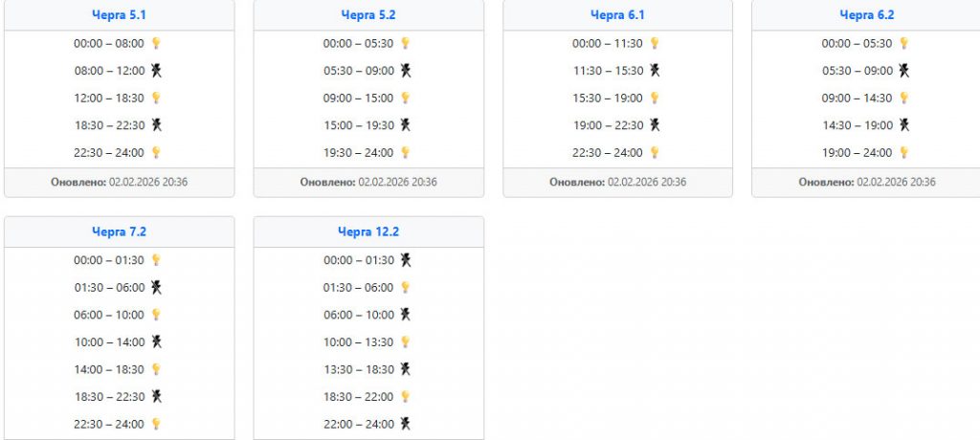Click the outage icon beside 22:00 – 24:00 in Черга 12.2

click(406, 424)
